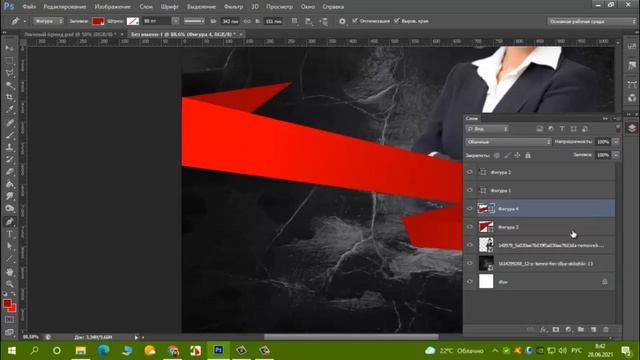Open the tool preset picker arrow
Viewport: 640px width, 360px height.
coord(24,21)
